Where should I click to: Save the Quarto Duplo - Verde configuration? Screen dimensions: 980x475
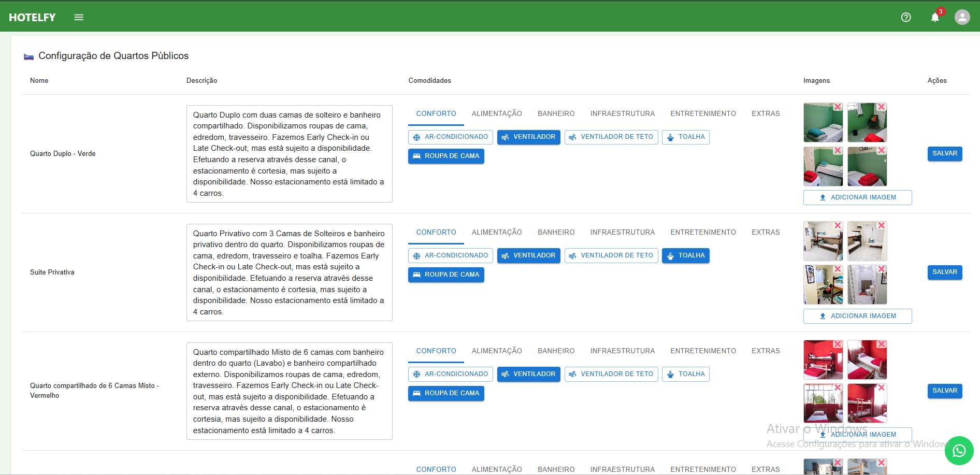tap(944, 153)
